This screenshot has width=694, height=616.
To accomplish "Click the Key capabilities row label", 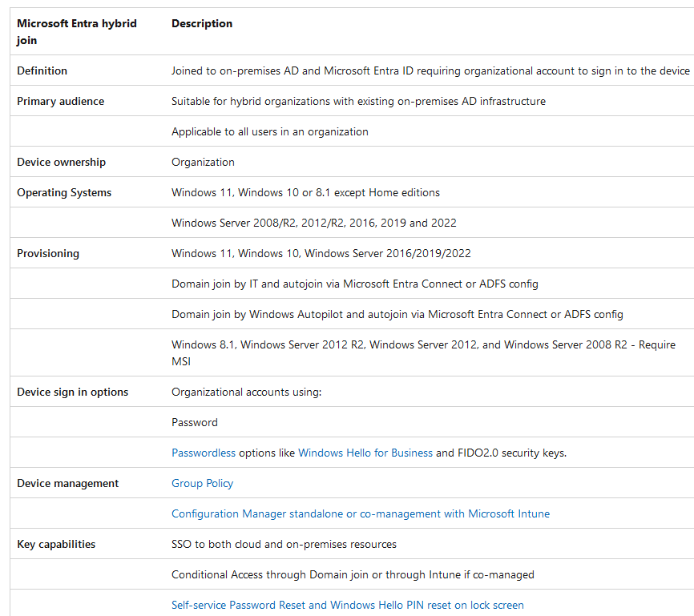I will [56, 544].
